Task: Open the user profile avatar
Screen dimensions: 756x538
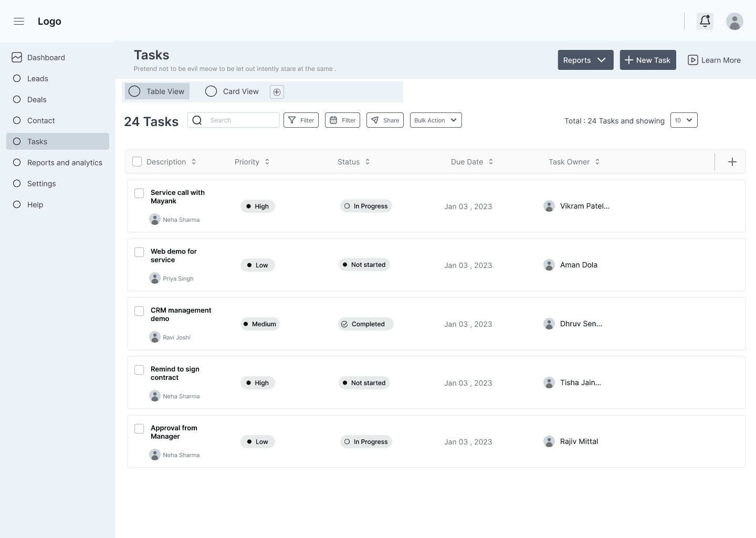Action: click(734, 22)
